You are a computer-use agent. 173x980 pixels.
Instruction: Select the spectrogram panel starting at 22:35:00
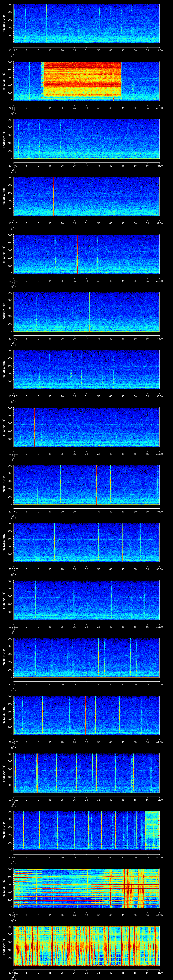coord(86,427)
